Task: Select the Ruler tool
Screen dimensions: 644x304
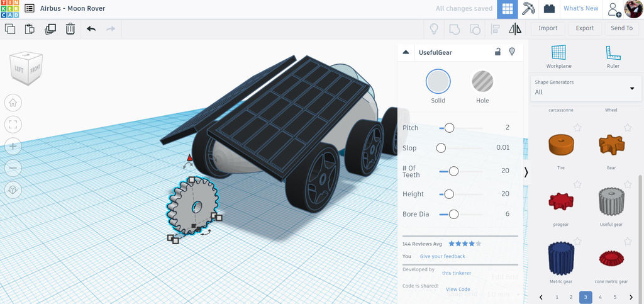Action: [x=613, y=57]
